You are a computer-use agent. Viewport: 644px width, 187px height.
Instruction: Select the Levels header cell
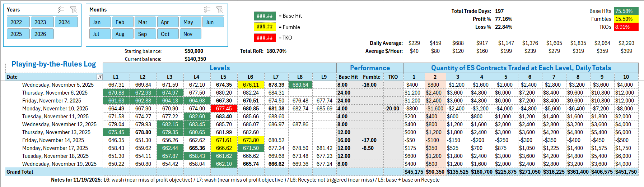click(219, 68)
